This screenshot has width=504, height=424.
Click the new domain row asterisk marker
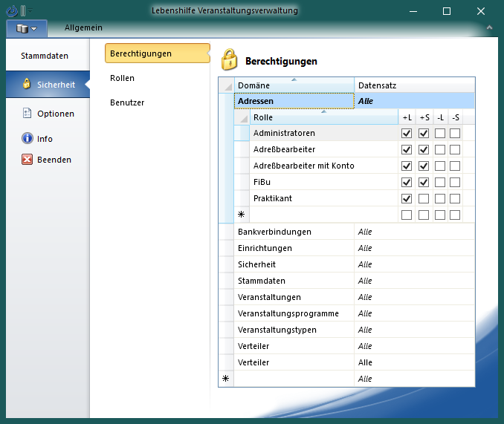coord(226,379)
